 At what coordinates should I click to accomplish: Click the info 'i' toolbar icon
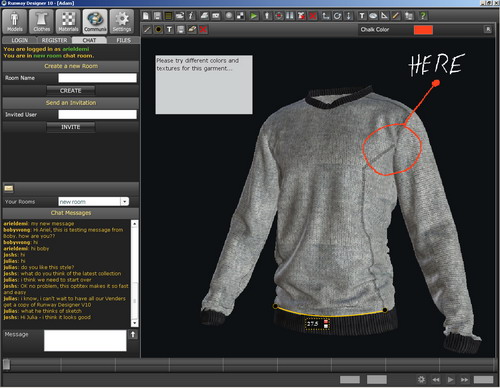coord(191,16)
